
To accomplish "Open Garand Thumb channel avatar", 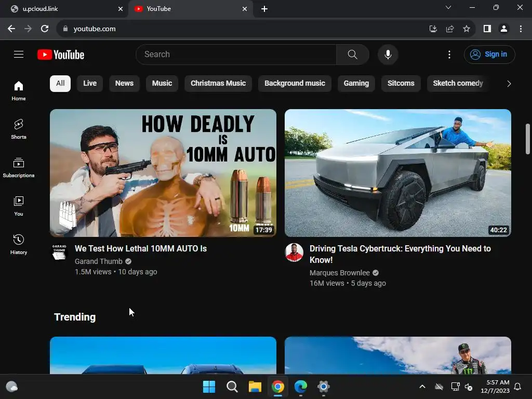I will [x=59, y=252].
